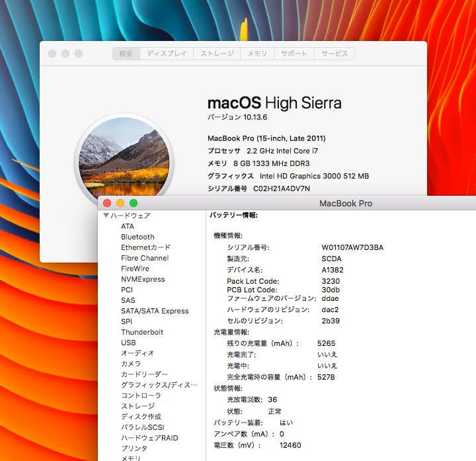
Task: Select Ethernetカード in the sidebar
Action: (145, 247)
